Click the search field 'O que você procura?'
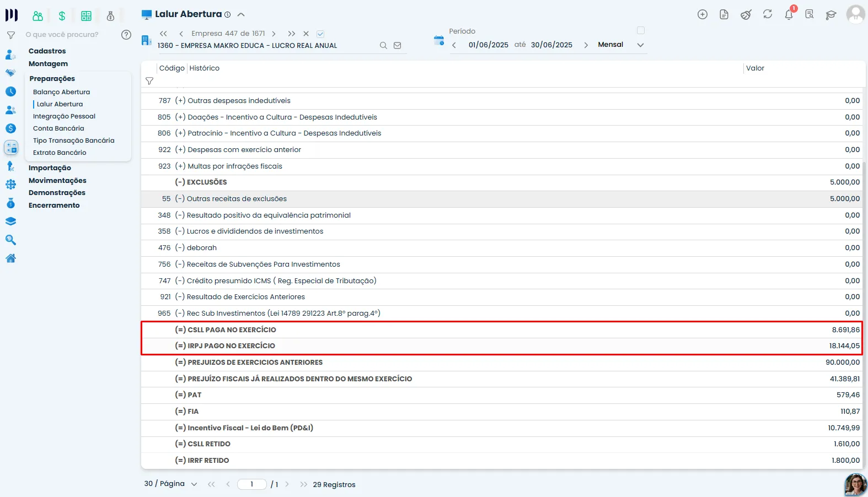This screenshot has height=497, width=868. point(62,35)
